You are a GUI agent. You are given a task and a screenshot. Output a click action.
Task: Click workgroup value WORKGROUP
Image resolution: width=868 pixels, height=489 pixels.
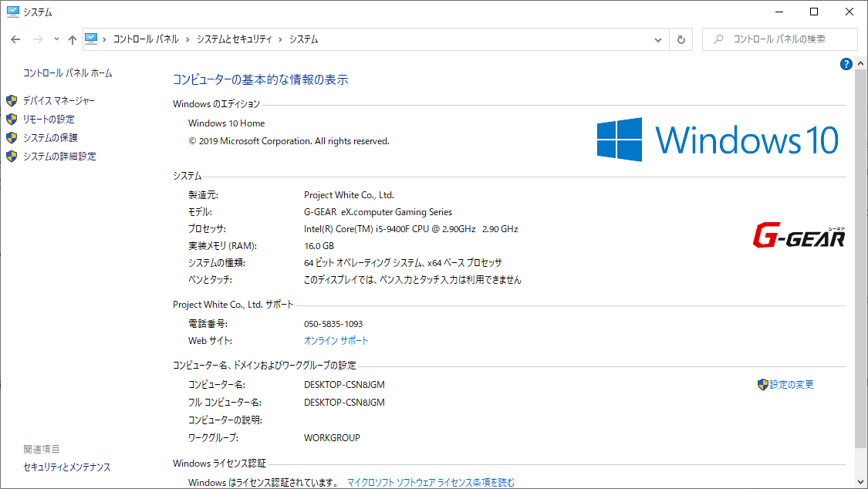coord(332,437)
